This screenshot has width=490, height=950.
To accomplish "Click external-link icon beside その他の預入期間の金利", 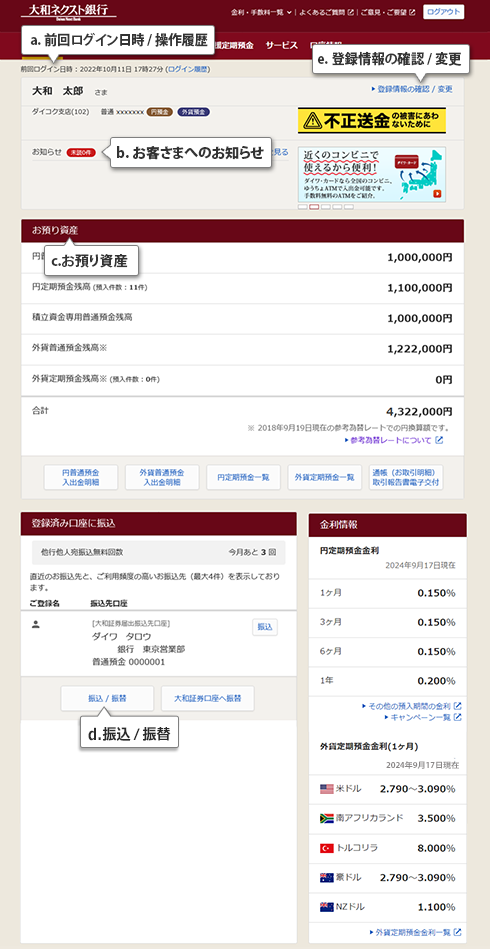I will [458, 706].
